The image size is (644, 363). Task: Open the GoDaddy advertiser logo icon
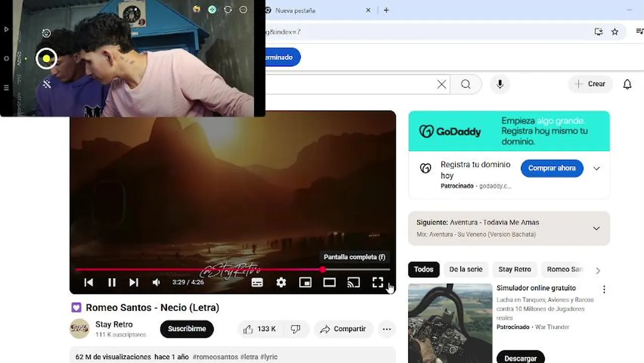pos(426,168)
